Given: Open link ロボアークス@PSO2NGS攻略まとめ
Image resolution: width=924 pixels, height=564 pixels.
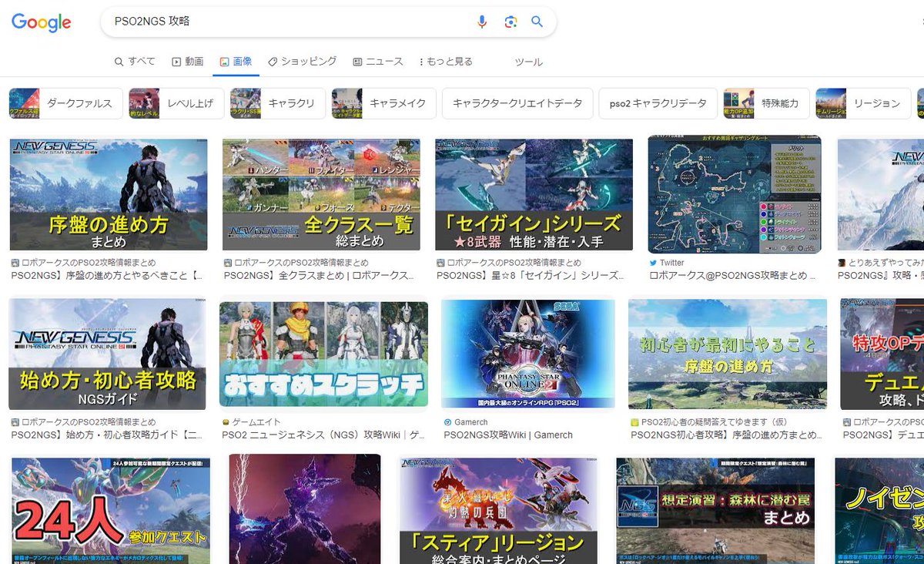Looking at the screenshot, I should 733,275.
